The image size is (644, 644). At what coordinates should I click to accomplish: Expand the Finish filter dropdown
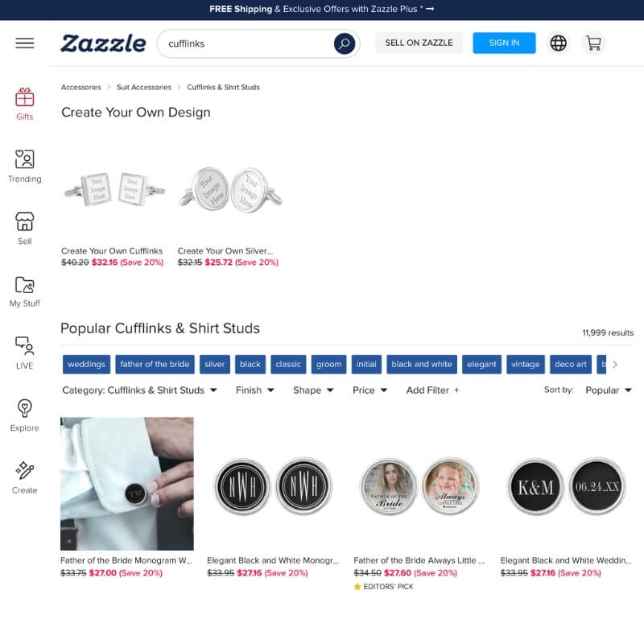(x=254, y=390)
